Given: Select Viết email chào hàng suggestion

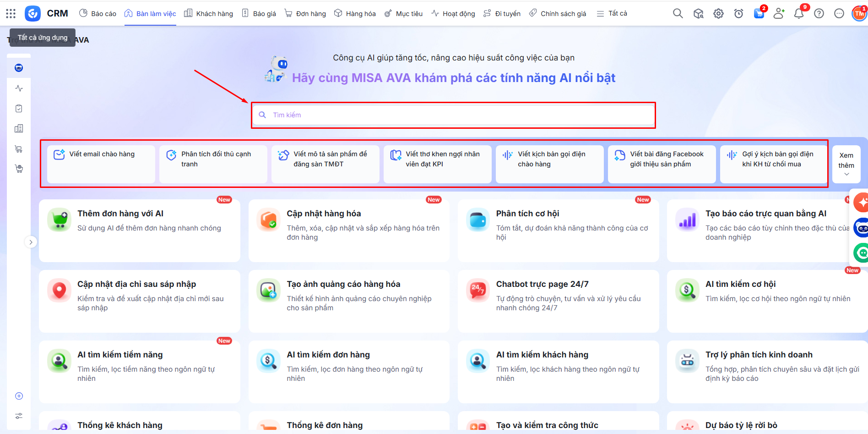Looking at the screenshot, I should click(x=101, y=164).
